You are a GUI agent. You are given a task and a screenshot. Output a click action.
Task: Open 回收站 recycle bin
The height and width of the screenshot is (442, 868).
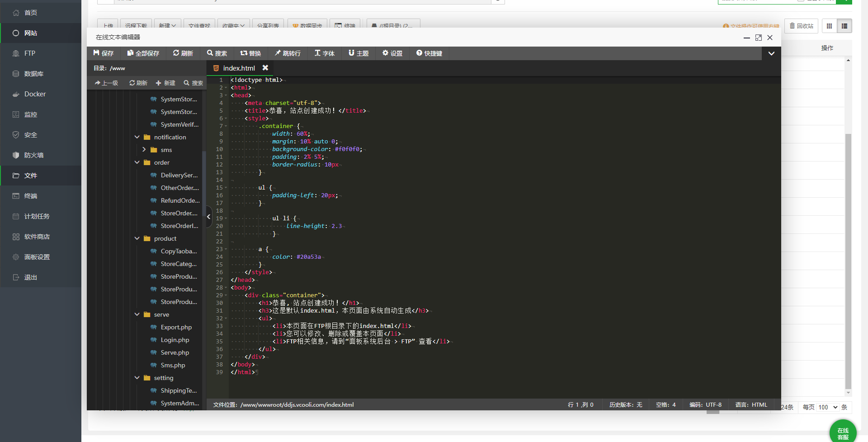[801, 26]
